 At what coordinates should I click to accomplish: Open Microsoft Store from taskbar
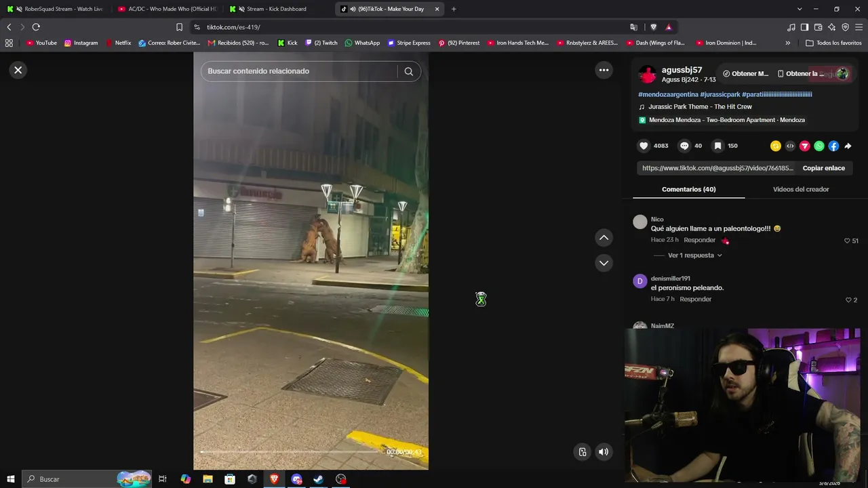point(230,479)
